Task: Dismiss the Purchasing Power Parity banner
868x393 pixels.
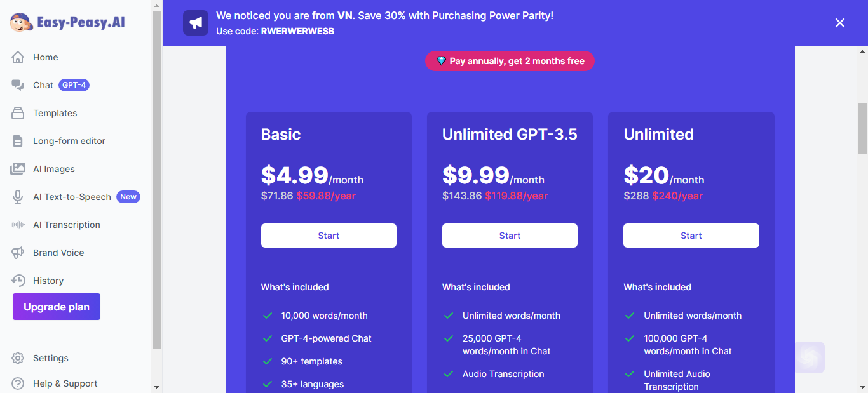Action: pos(840,23)
